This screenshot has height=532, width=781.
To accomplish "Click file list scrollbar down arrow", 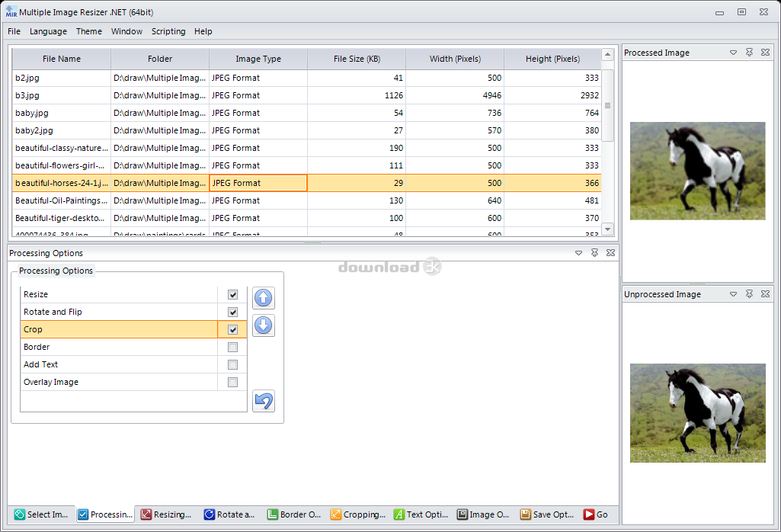I will coord(608,229).
